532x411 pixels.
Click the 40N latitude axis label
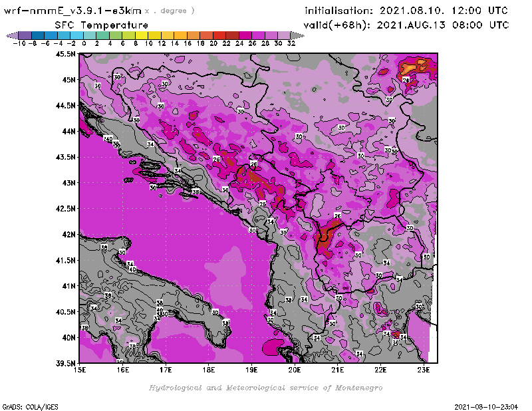[x=68, y=338]
